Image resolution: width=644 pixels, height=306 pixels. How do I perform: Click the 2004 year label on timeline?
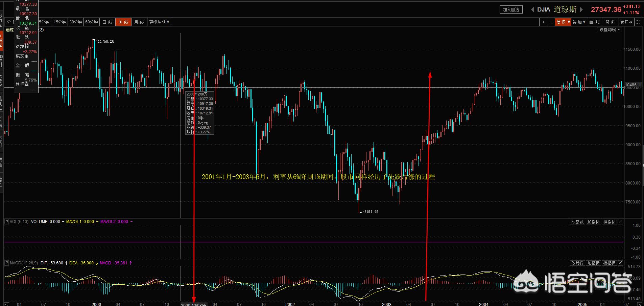(x=483, y=304)
